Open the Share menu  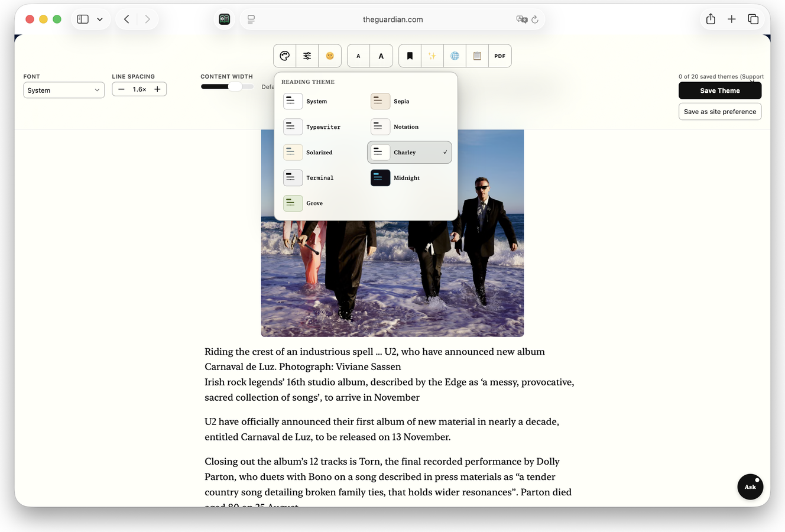(711, 19)
